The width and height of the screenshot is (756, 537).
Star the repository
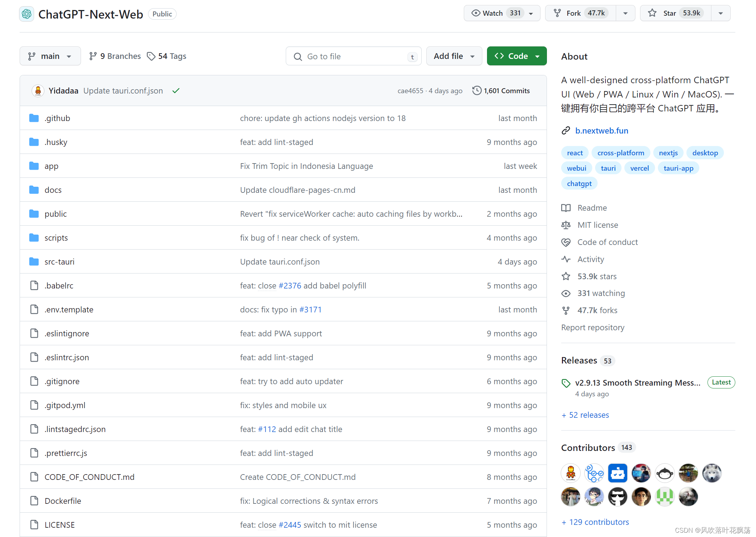pos(669,13)
